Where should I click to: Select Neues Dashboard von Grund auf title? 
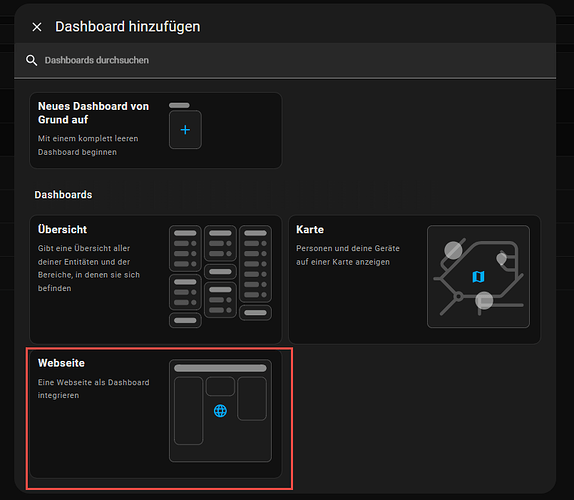tap(93, 113)
